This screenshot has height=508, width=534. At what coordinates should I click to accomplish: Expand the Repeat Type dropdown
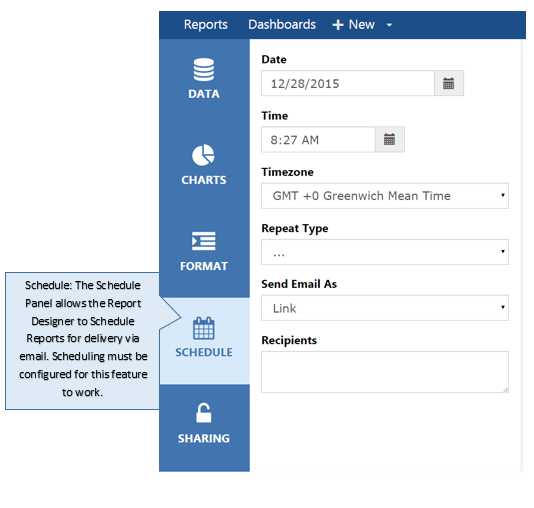coord(385,252)
